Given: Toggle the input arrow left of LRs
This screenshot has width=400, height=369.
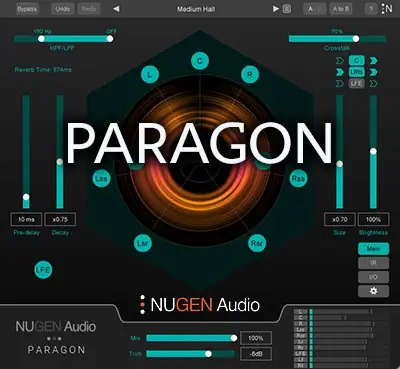Looking at the screenshot, I should pyautogui.click(x=339, y=72).
